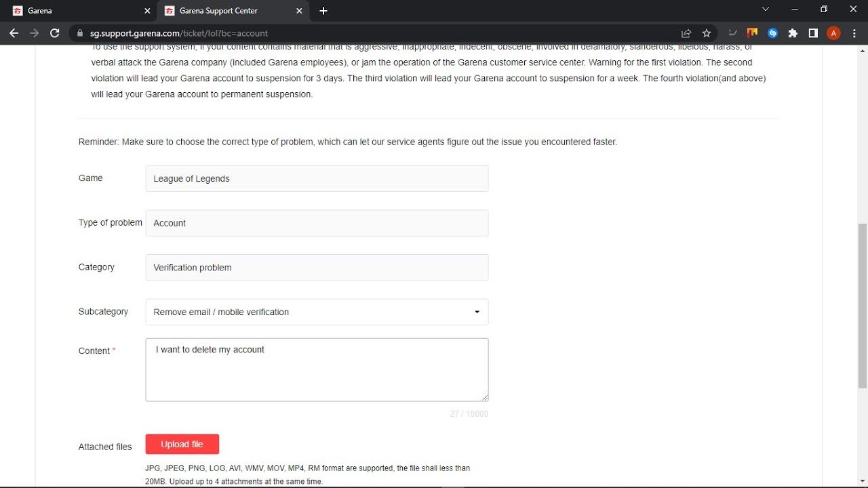The image size is (868, 488).
Task: Click the gray checkmark extension icon
Action: coord(732,33)
